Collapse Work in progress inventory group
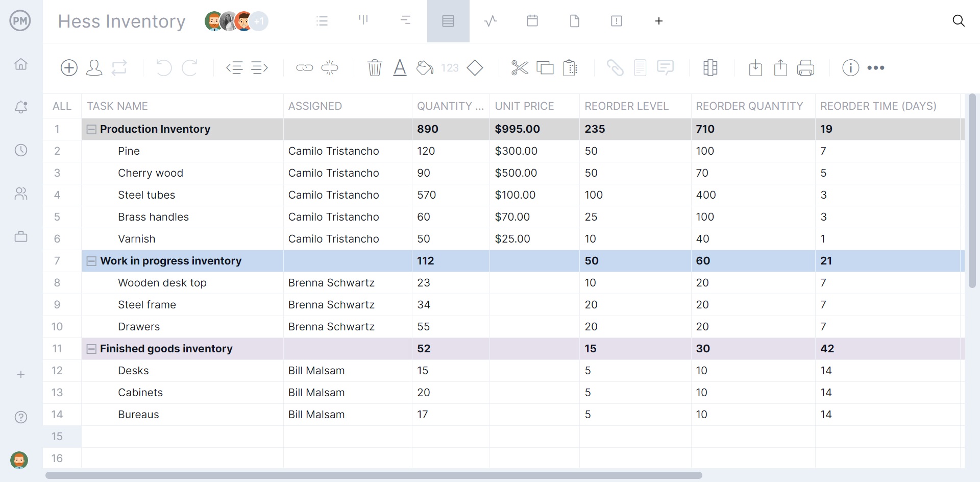Image resolution: width=980 pixels, height=482 pixels. click(x=91, y=261)
